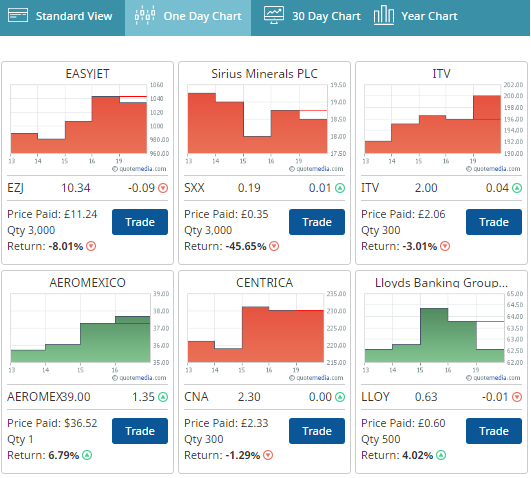This screenshot has width=531, height=478.
Task: Open the AEROMEXICO chart thumbnail
Action: (x=87, y=336)
